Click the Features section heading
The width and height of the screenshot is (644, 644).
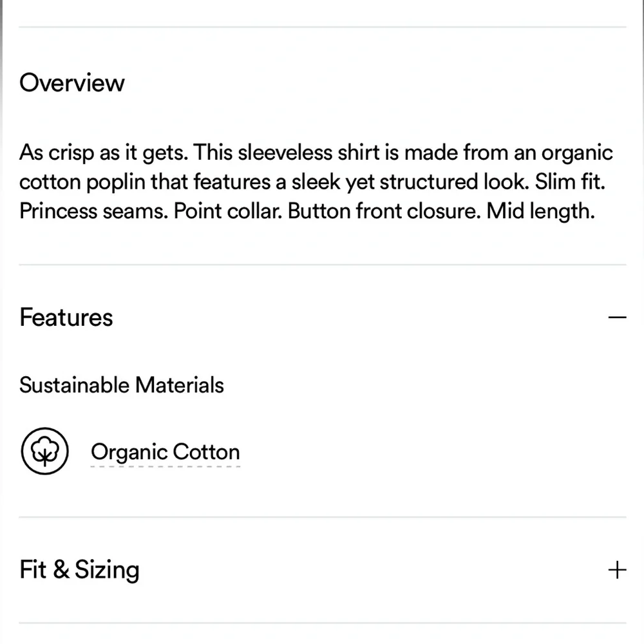click(66, 317)
